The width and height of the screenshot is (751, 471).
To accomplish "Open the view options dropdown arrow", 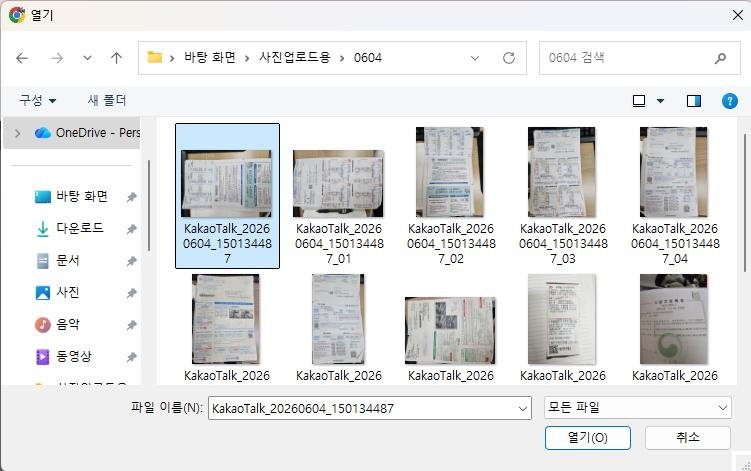I will tap(660, 101).
